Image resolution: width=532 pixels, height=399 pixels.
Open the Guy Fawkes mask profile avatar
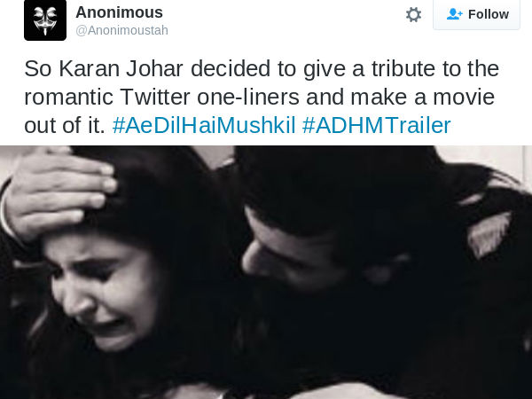45,20
